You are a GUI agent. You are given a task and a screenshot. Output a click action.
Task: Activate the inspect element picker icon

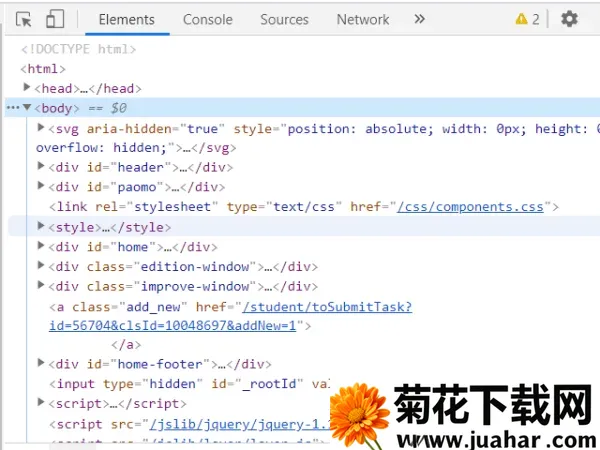[24, 19]
